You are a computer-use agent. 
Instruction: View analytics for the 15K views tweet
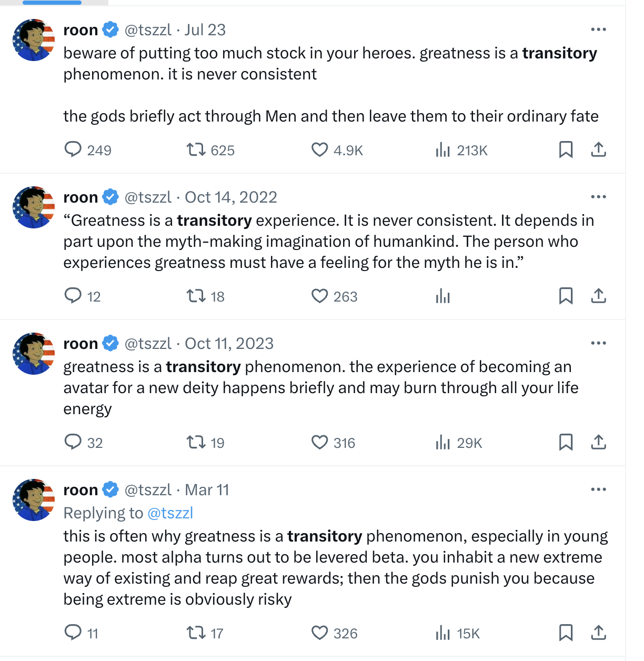pyautogui.click(x=443, y=633)
